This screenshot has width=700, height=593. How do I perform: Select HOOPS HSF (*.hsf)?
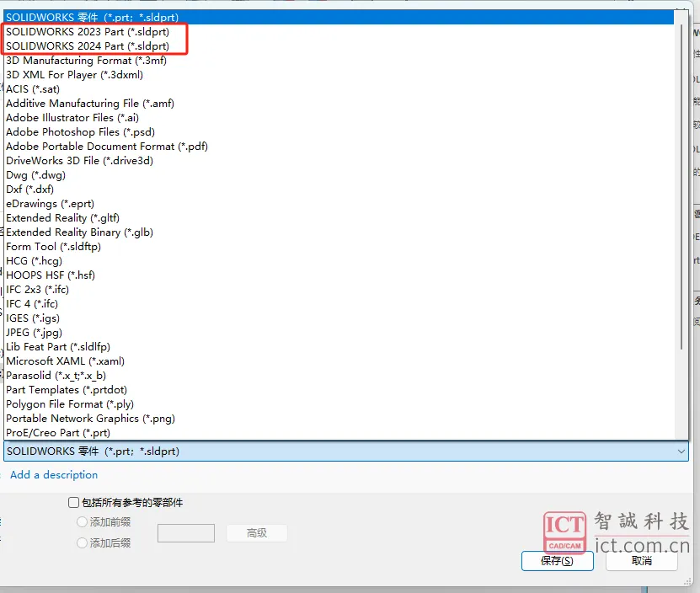[x=339, y=275]
